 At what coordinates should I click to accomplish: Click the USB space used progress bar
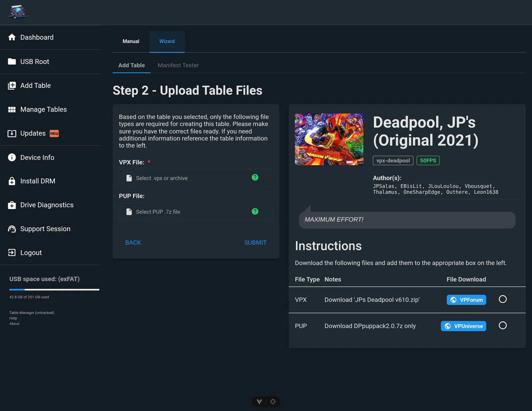click(54, 290)
